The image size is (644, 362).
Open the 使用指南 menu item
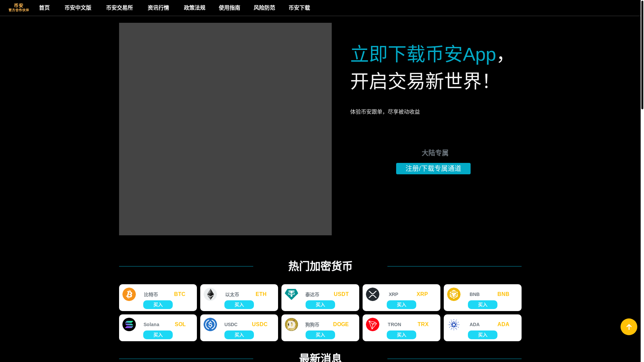tap(229, 8)
